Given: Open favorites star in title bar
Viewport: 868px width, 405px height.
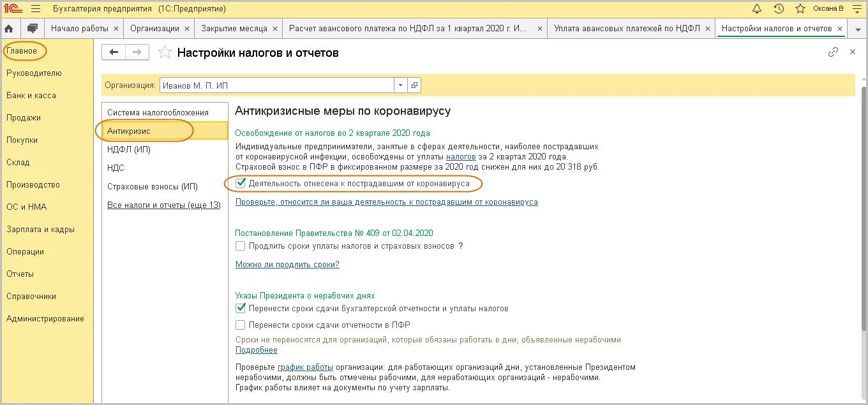Looking at the screenshot, I should click(800, 9).
